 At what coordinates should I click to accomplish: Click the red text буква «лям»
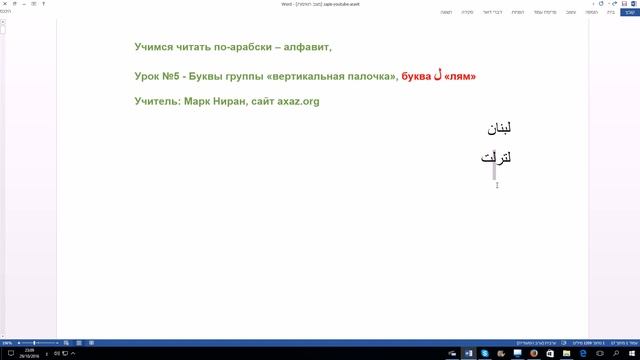[438, 76]
